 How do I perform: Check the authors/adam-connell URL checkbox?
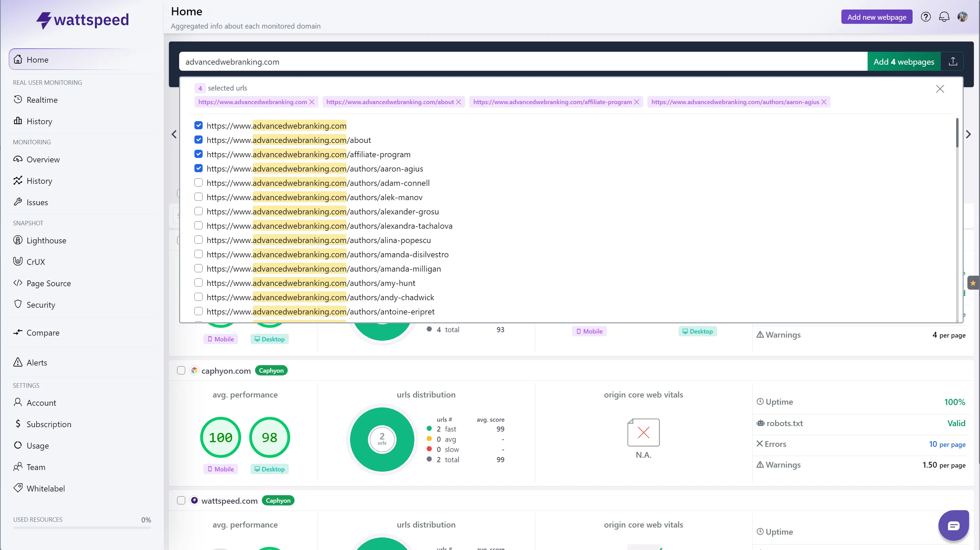tap(199, 182)
